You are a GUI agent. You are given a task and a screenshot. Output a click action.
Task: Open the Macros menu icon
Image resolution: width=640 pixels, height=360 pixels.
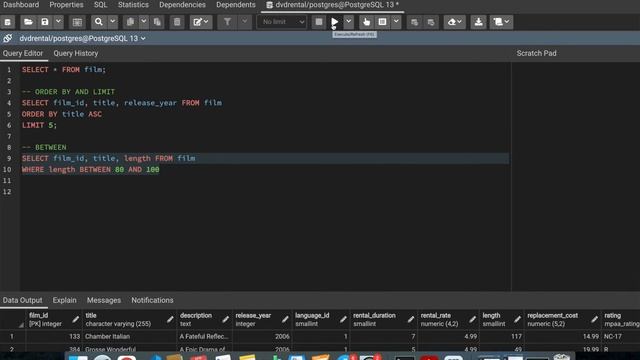tap(501, 22)
